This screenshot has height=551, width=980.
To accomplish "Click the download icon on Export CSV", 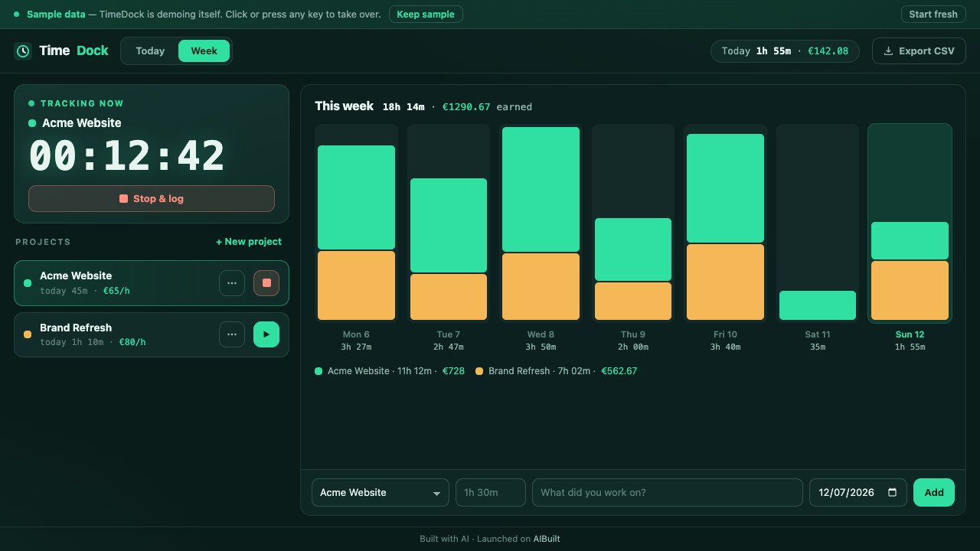I will tap(888, 51).
